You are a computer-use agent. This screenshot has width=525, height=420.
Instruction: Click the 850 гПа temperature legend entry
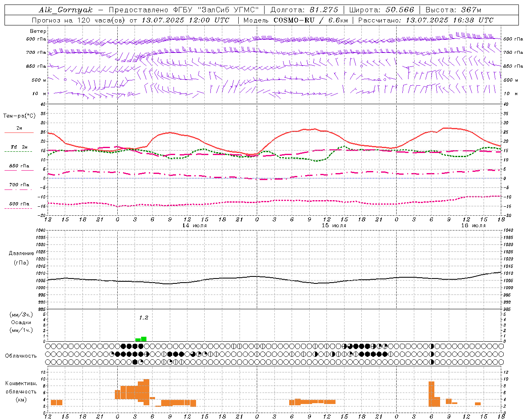click(19, 166)
